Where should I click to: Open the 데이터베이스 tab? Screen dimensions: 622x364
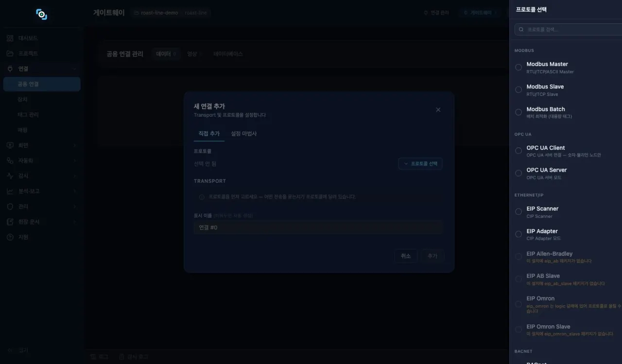[228, 54]
